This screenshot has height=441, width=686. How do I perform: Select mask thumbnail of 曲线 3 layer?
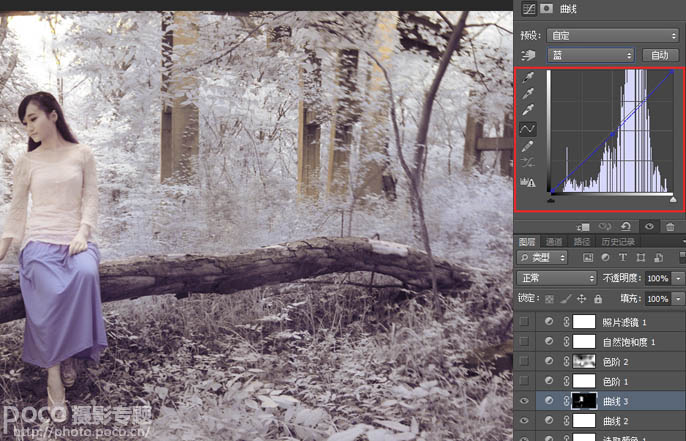pyautogui.click(x=584, y=401)
